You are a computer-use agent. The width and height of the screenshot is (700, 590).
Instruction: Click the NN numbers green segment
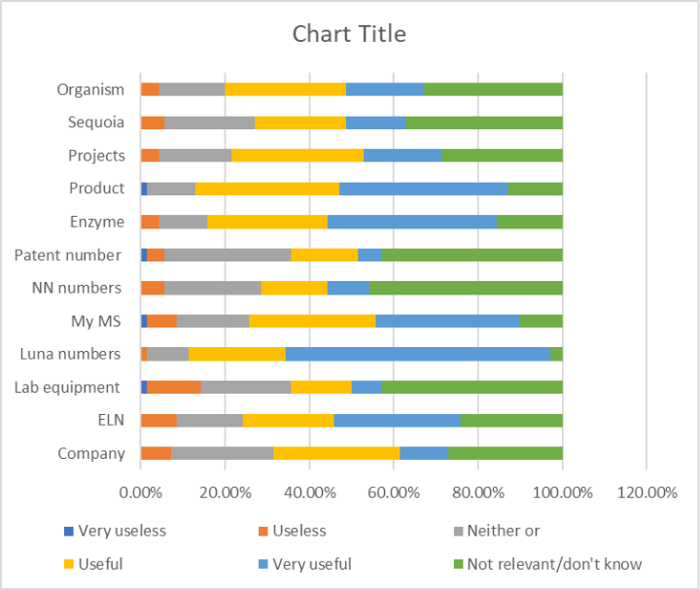[x=466, y=289]
